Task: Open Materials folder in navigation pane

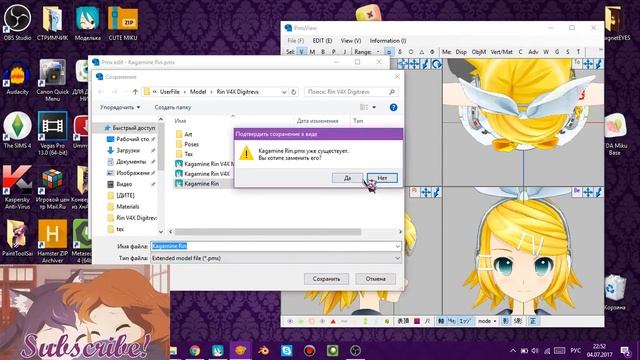Action: tap(127, 207)
